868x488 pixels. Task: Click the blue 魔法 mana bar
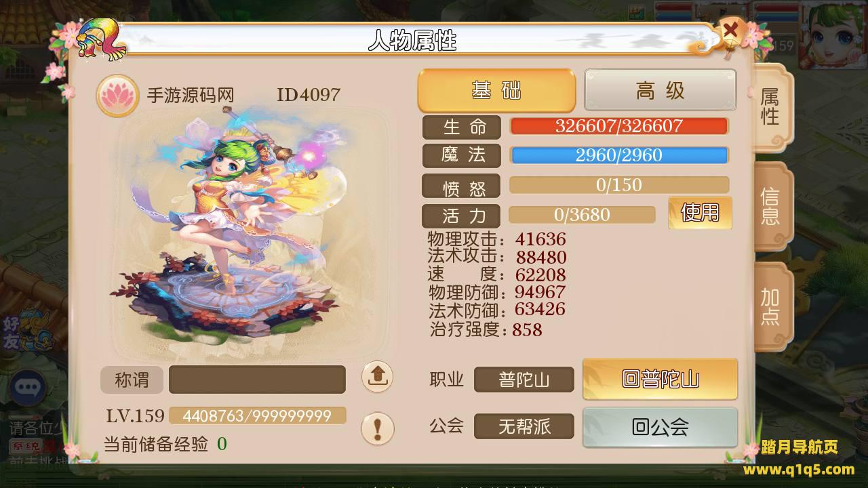click(619, 155)
